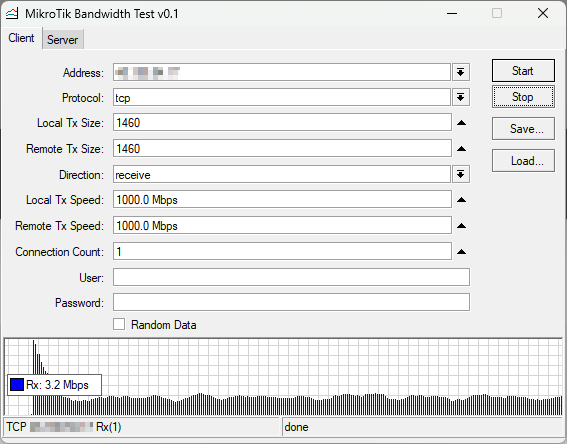Click the Password input field
The image size is (567, 444).
tap(291, 302)
